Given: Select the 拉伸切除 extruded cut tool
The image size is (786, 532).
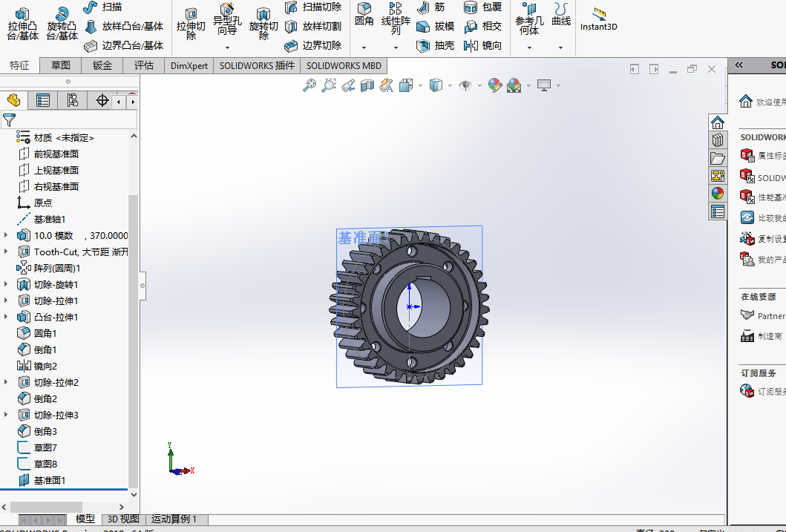Looking at the screenshot, I should pos(191,24).
